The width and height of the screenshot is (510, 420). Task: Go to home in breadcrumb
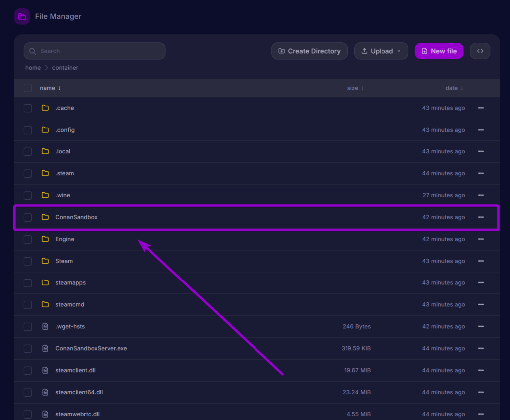tap(33, 68)
